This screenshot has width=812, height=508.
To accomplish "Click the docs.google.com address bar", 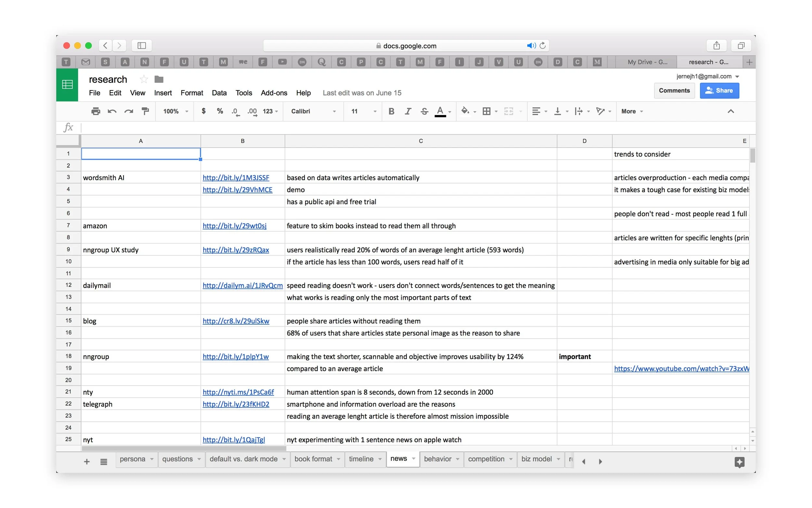I will (406, 46).
